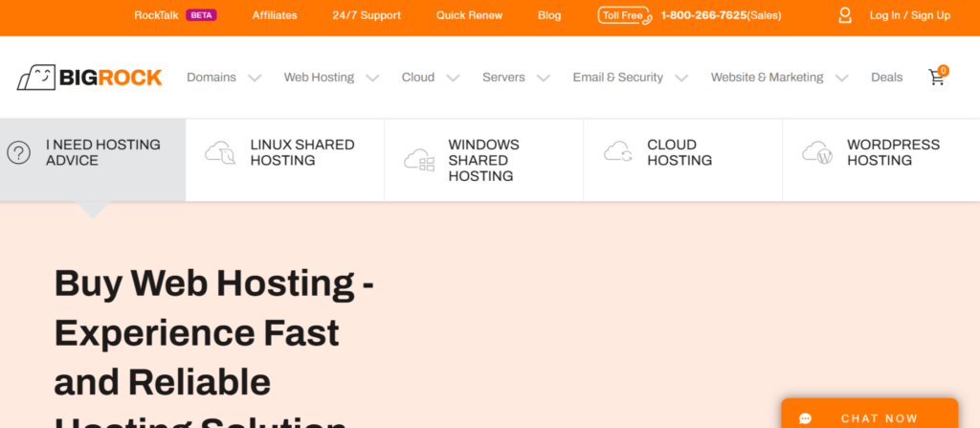
Task: Open the Web Hosting menu
Action: tap(319, 78)
